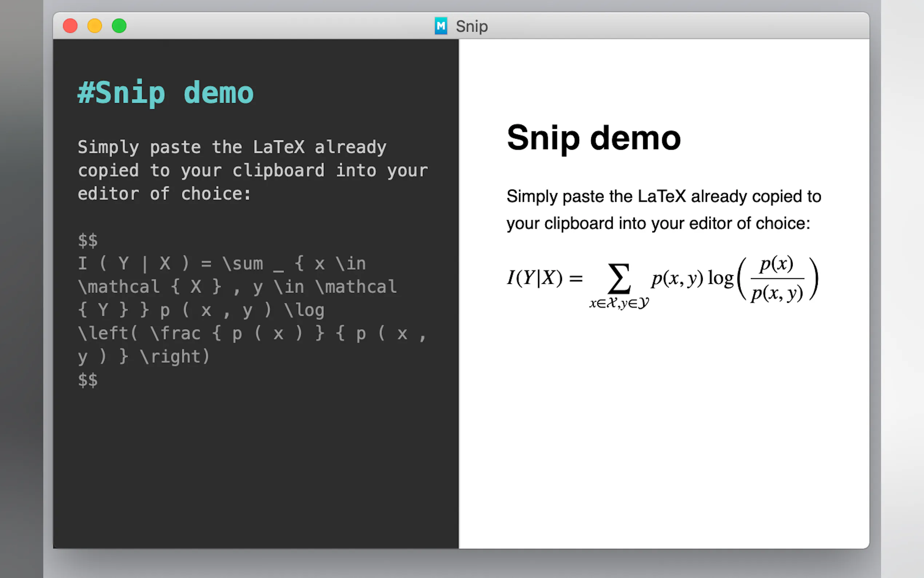Screen dimensions: 924x578
Task: Click the Snip app icon in title bar
Action: click(x=441, y=26)
